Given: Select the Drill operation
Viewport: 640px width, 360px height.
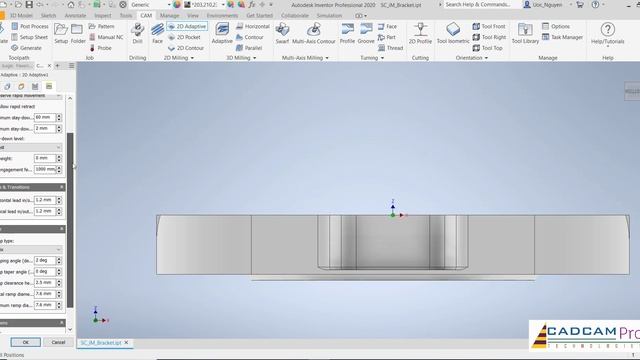Looking at the screenshot, I should [x=138, y=33].
